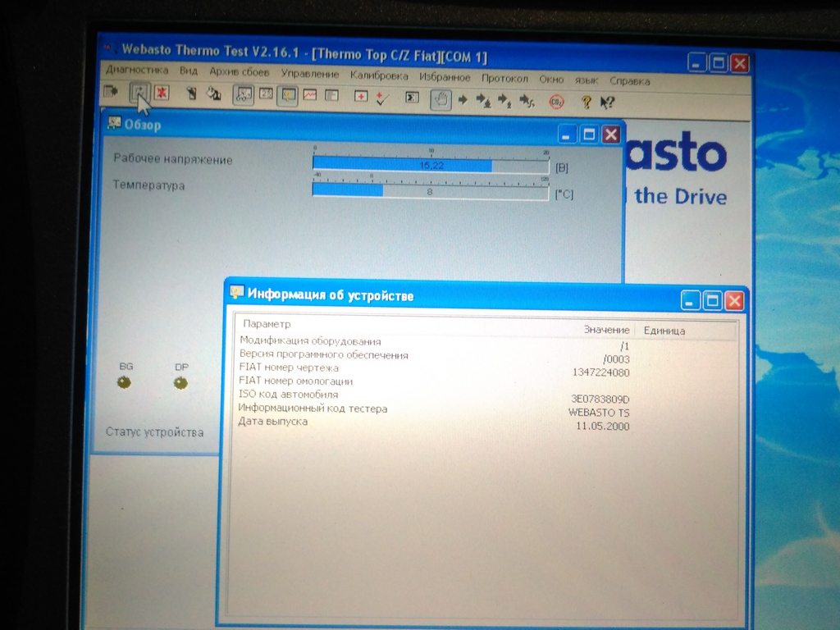Screen dimensions: 840x630
Task: Open the Вид menu
Action: (189, 71)
